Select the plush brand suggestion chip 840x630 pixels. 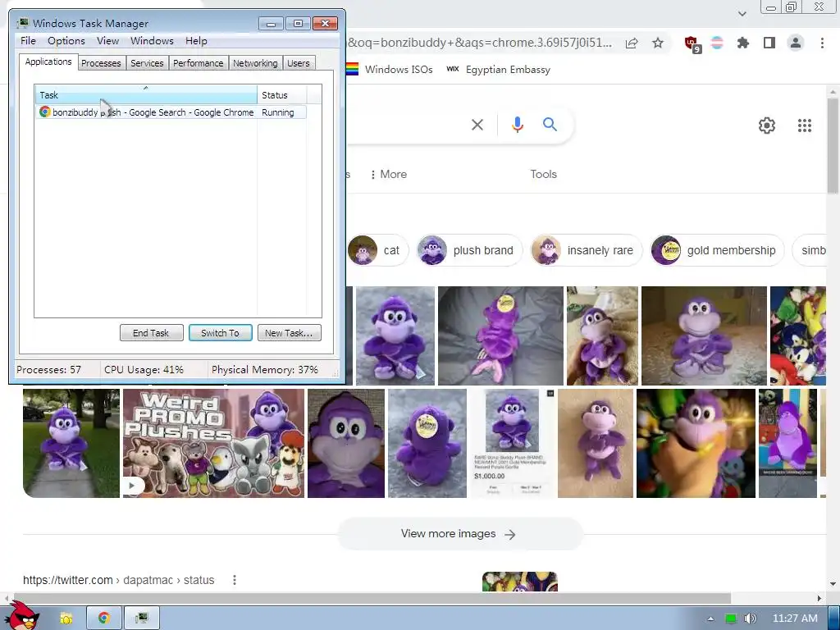coord(468,250)
